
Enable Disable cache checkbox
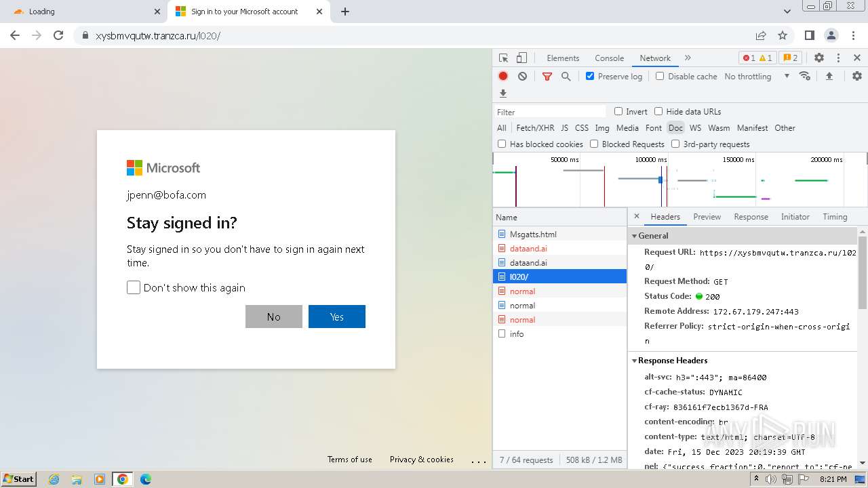point(660,76)
